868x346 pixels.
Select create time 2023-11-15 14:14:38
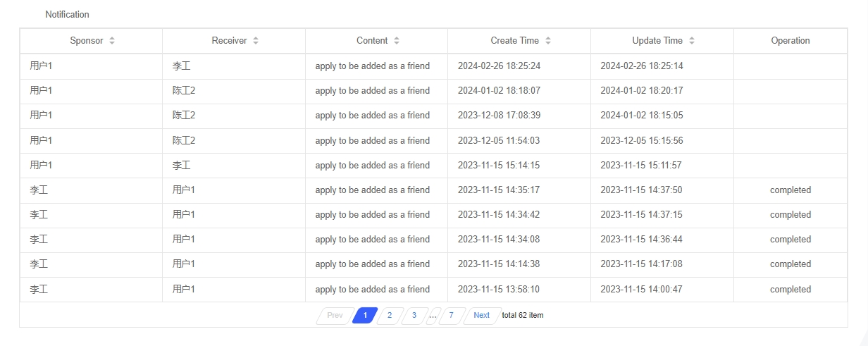coord(499,264)
